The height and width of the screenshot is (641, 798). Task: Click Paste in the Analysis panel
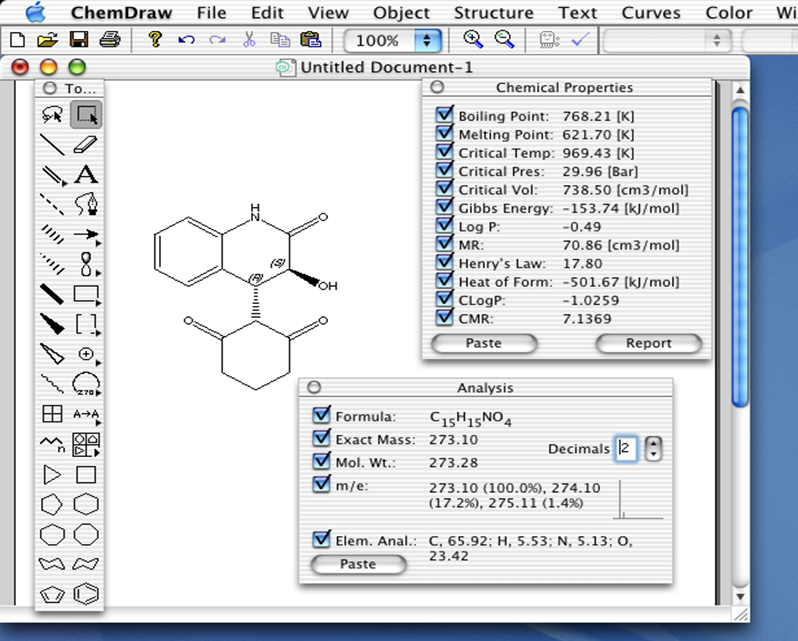point(358,564)
